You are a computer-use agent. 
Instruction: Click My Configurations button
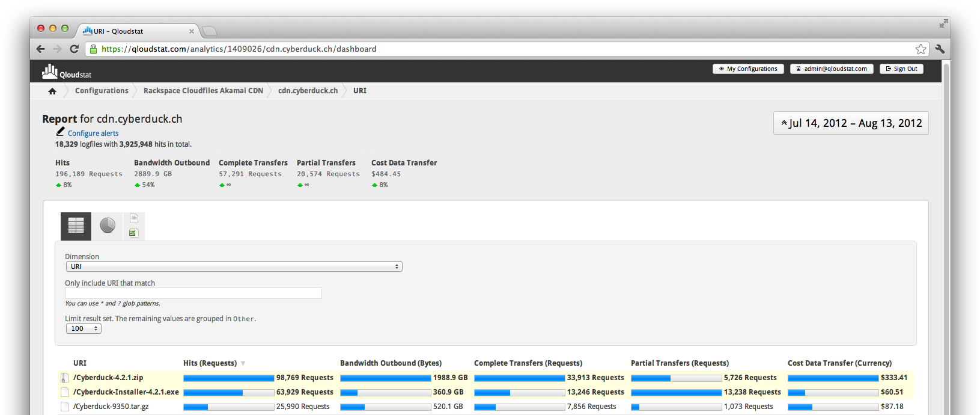(x=748, y=69)
